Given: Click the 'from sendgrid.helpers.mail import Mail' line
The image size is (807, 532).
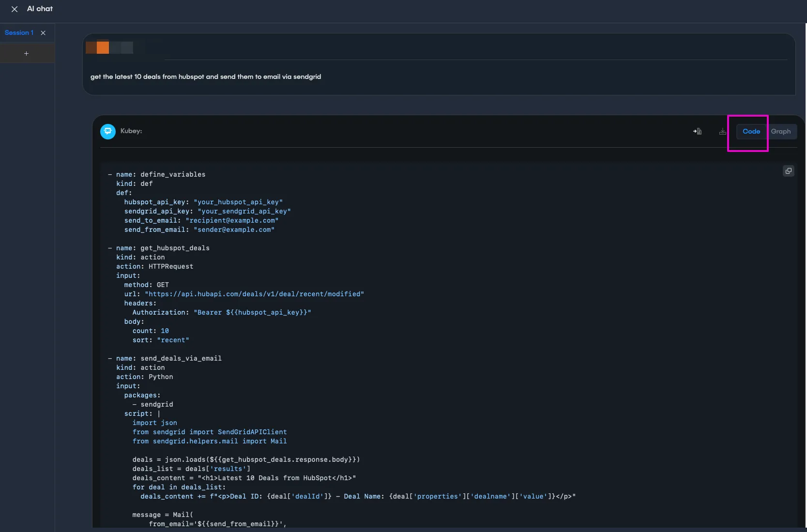Looking at the screenshot, I should (x=210, y=441).
